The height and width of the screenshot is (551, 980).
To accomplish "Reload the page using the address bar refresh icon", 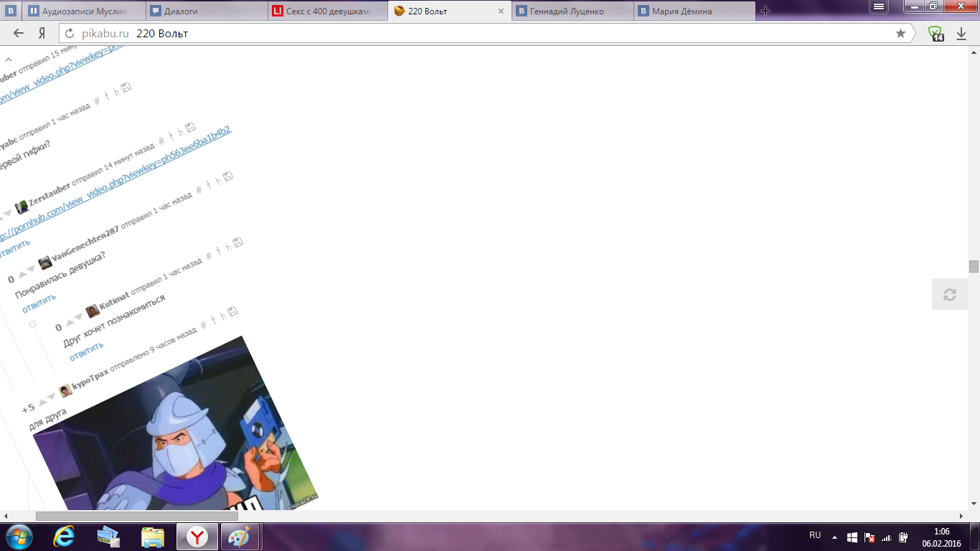I will point(70,34).
